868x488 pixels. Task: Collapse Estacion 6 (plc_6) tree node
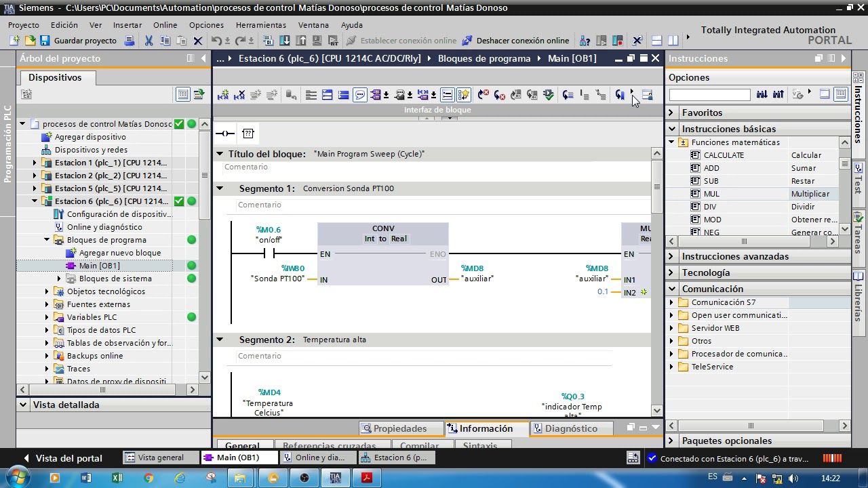tap(35, 201)
